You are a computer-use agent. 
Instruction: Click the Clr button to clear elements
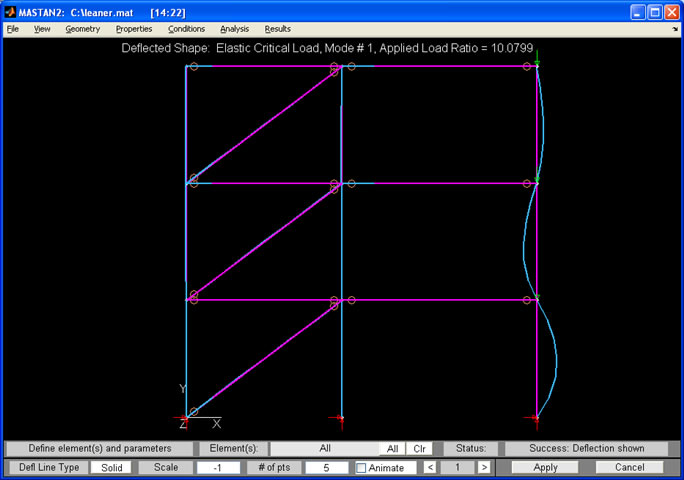[x=420, y=449]
